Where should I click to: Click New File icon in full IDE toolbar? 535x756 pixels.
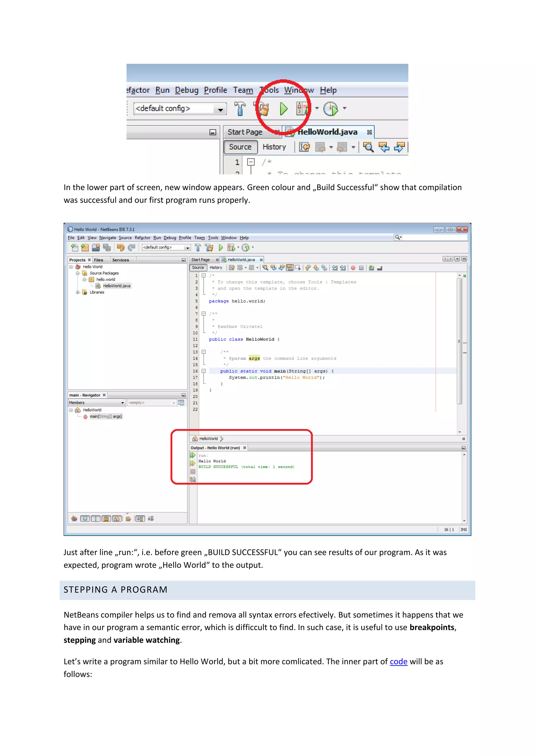(x=74, y=247)
